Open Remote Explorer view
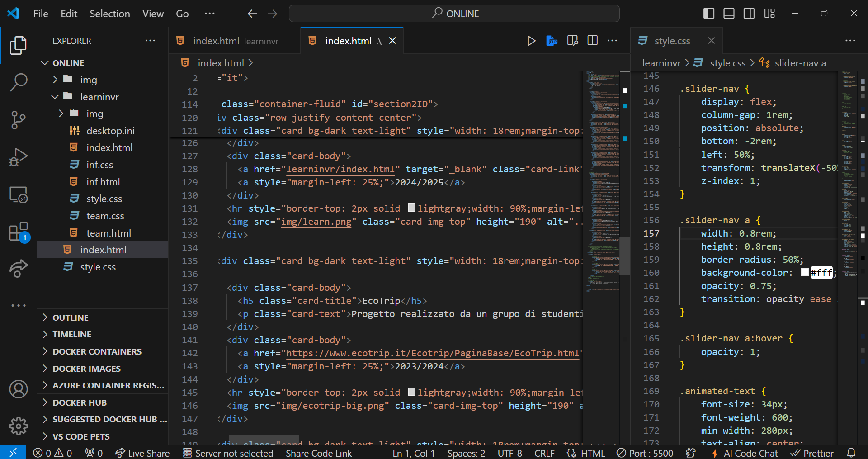The width and height of the screenshot is (868, 459). [x=18, y=195]
